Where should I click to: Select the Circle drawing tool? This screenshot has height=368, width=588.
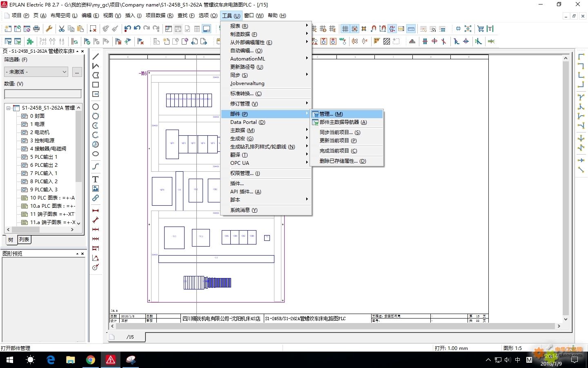(x=96, y=107)
